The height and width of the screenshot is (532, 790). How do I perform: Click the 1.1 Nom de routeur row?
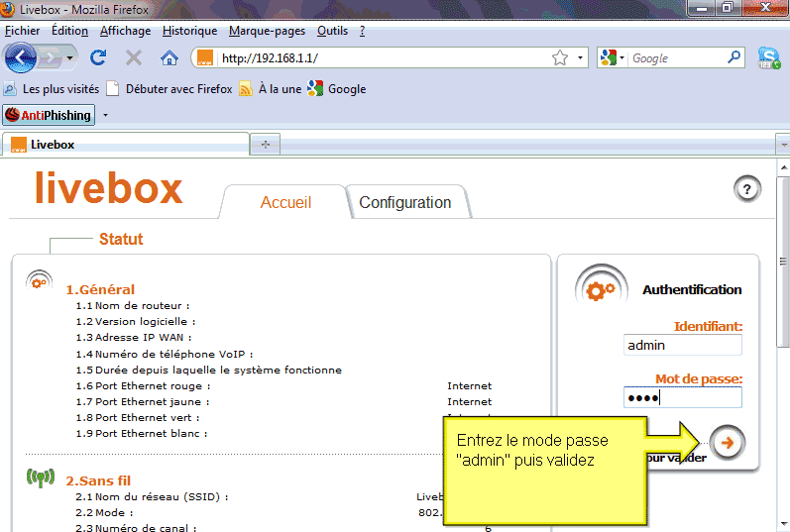pyautogui.click(x=133, y=306)
